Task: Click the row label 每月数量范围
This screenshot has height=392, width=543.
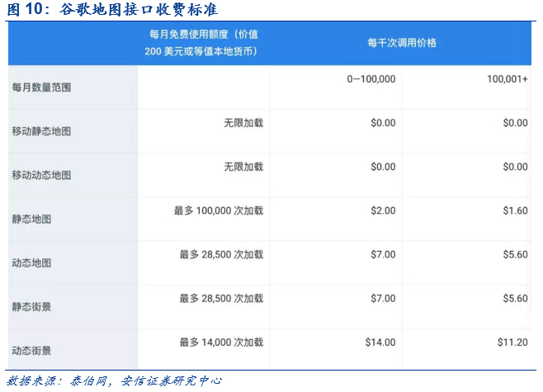Action: click(41, 87)
